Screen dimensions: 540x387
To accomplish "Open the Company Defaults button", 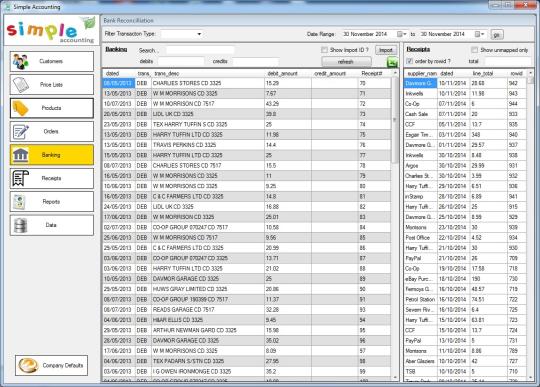I will click(51, 365).
